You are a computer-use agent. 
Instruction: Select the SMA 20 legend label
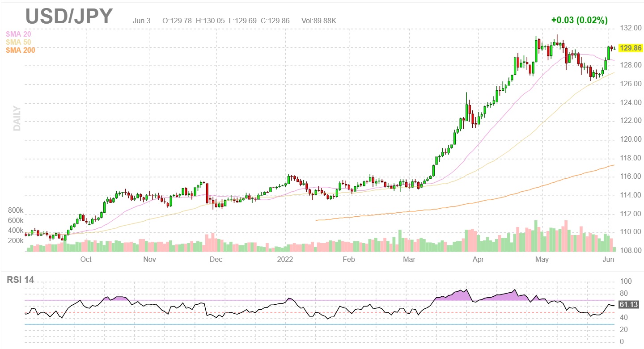18,34
